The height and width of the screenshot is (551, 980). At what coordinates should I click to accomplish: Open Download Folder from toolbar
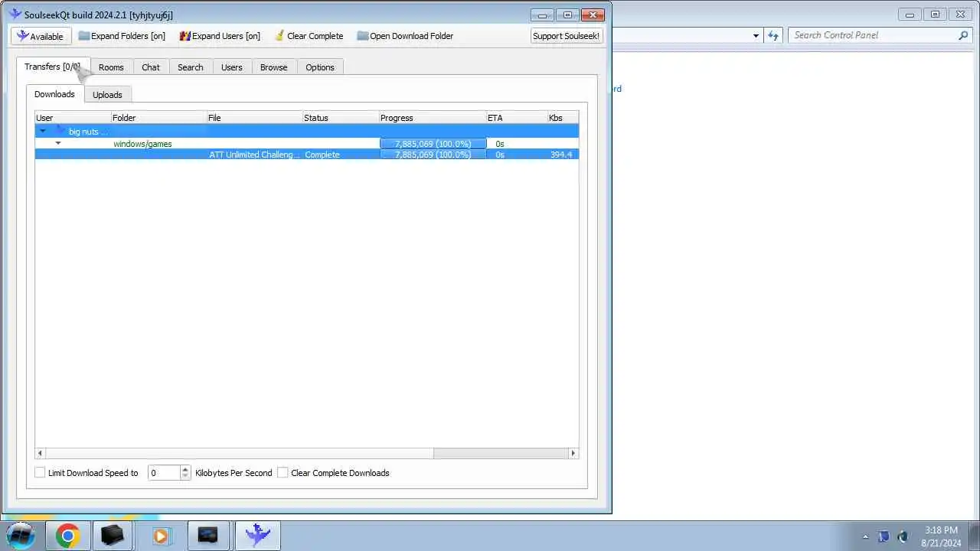(405, 36)
